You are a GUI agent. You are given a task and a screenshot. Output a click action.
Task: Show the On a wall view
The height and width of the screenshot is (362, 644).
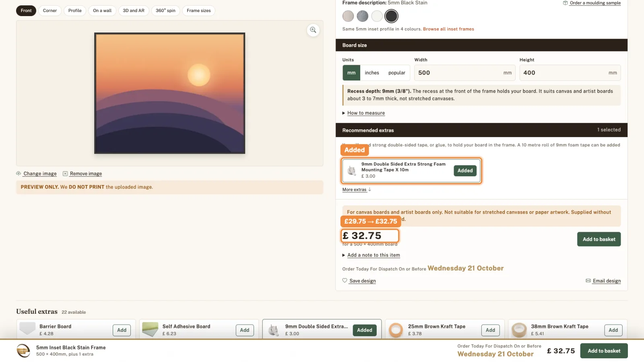(102, 10)
